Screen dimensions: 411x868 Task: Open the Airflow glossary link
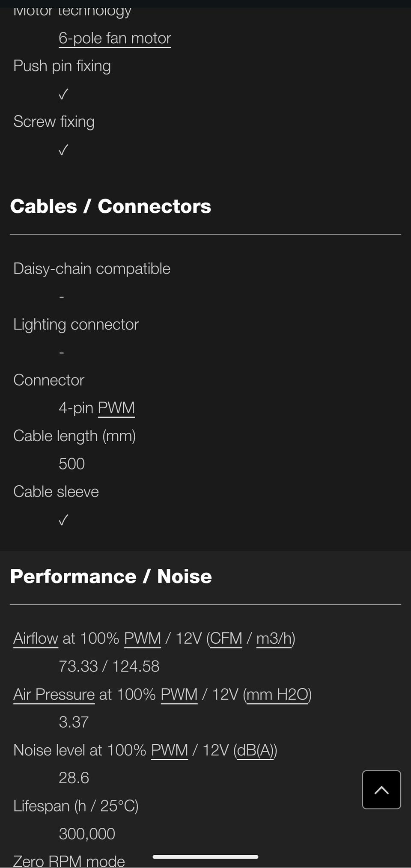36,638
